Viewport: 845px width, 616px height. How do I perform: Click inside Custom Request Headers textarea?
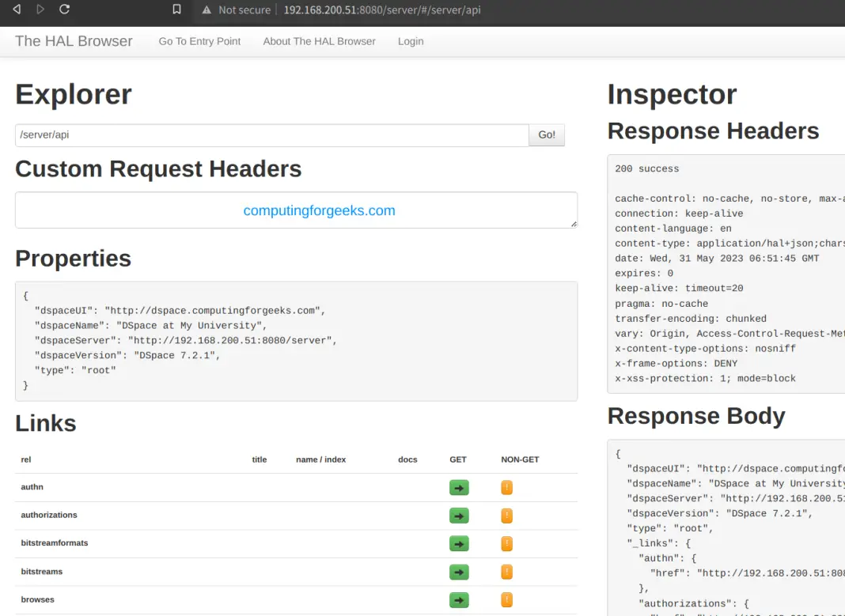pos(296,210)
